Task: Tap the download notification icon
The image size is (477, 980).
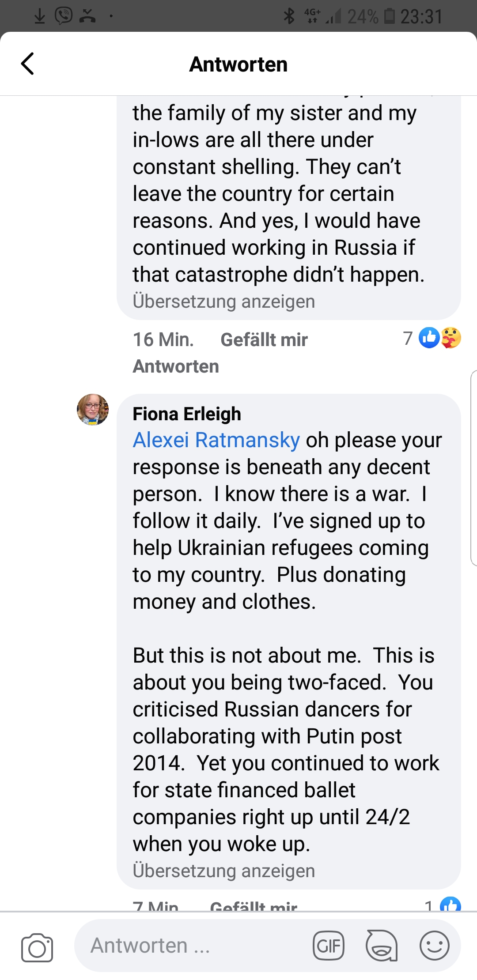Action: coord(40,16)
